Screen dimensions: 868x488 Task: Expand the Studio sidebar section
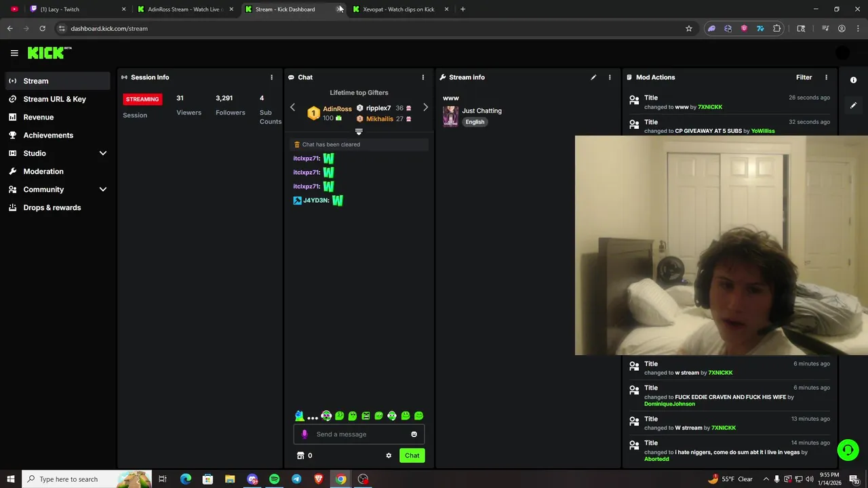(x=103, y=153)
